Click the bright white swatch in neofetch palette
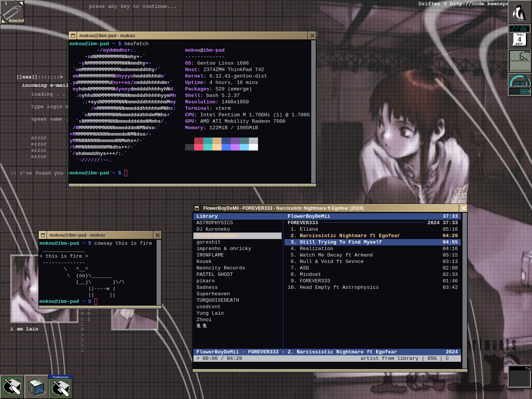Screen dimensions: 532x399 coord(253,147)
